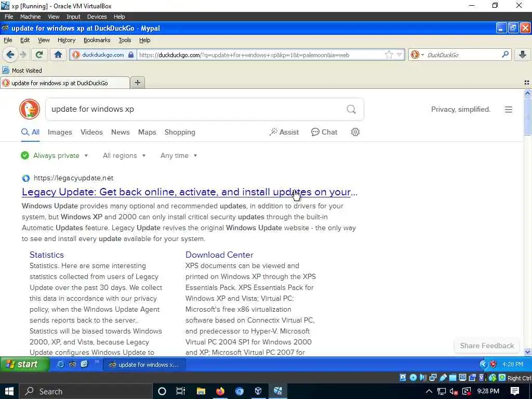Click the Cortana circle on the taskbar
Image resolution: width=532 pixels, height=399 pixels.
[162, 391]
